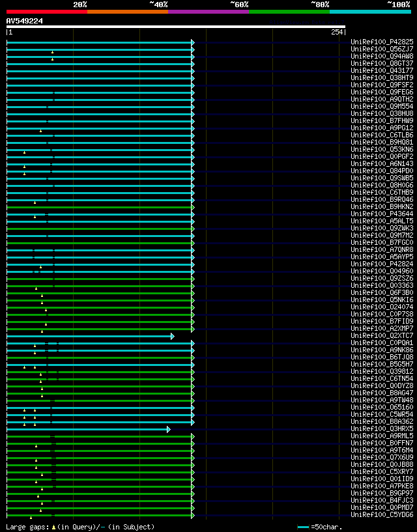Open hit UniRef100_Q43177
Image resolution: width=417 pixels, height=532 pixels.
point(382,70)
